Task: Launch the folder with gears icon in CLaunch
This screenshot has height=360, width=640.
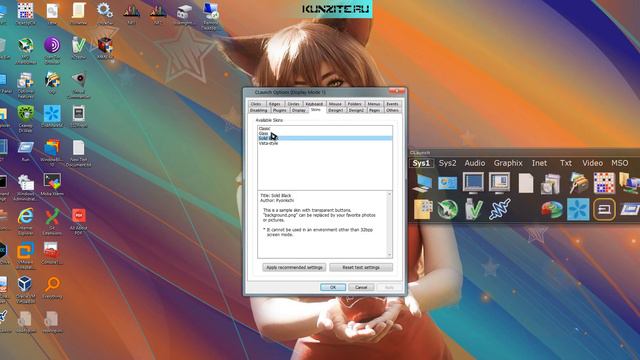Action: (x=422, y=209)
